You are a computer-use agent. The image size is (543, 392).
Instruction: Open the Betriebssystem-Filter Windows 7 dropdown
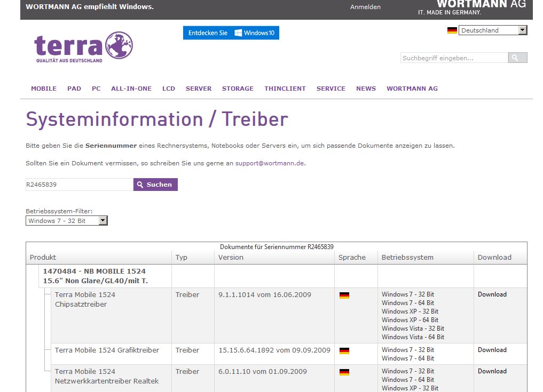click(x=67, y=221)
